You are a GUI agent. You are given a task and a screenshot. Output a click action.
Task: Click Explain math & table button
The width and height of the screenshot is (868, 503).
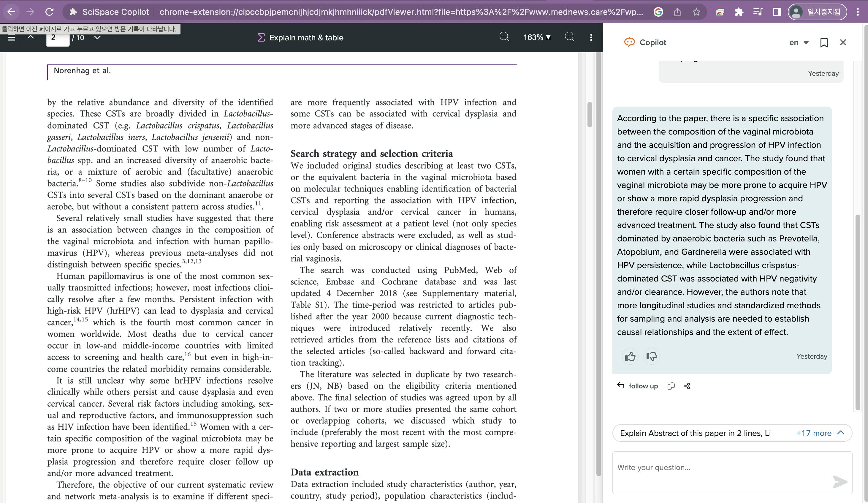[300, 37]
